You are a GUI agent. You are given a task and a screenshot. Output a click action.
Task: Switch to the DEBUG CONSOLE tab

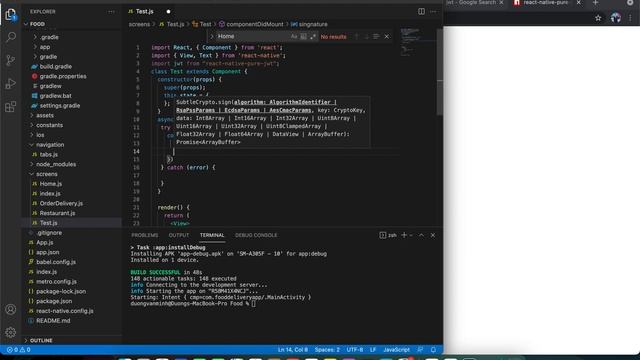point(256,235)
